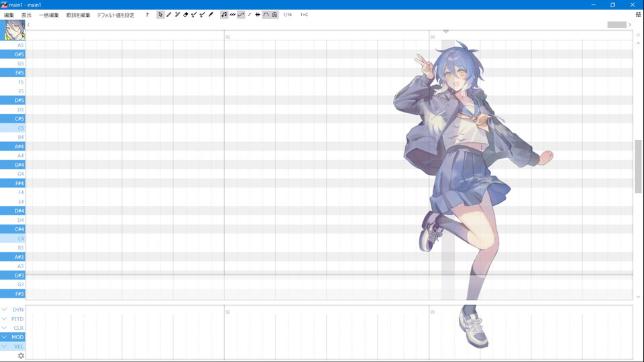This screenshot has width=644, height=362.
Task: Click the vertical scrollbar down arrow
Action: tap(638, 297)
